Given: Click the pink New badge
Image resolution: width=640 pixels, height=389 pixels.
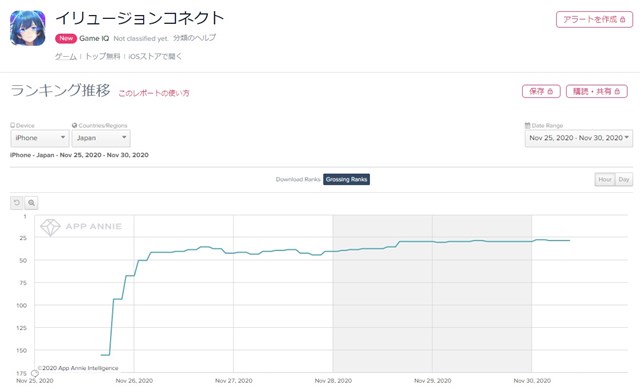Looking at the screenshot, I should coord(66,38).
